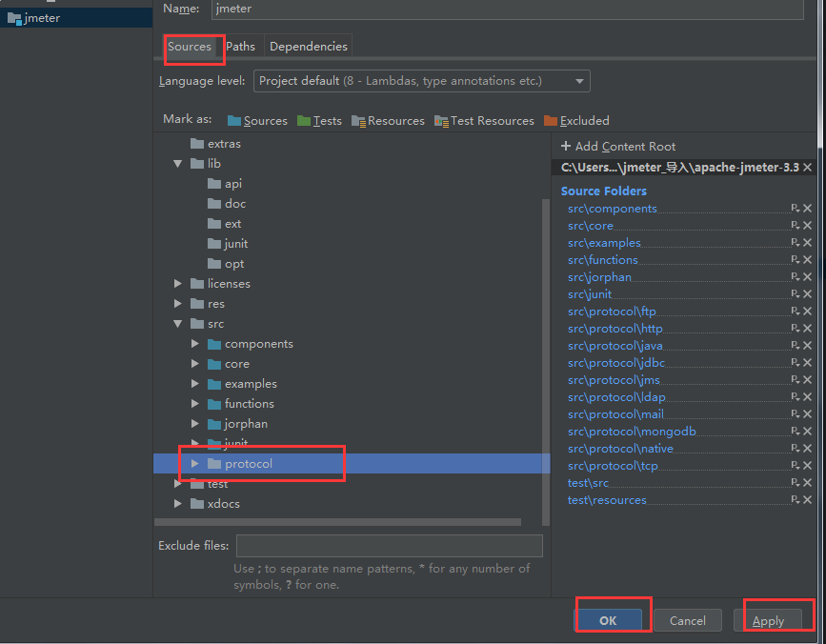This screenshot has height=644, width=826.
Task: Unmark src\protocol\mongodb source folder with X
Action: [807, 432]
